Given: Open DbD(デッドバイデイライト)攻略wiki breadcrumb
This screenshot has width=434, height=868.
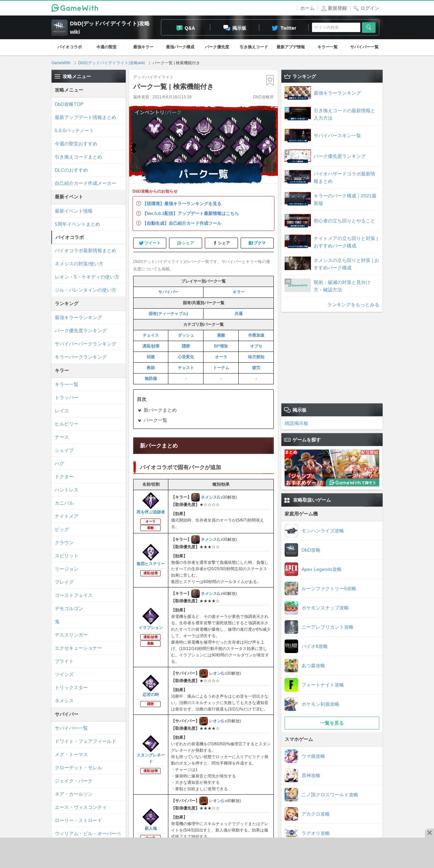Looking at the screenshot, I should click(x=111, y=63).
